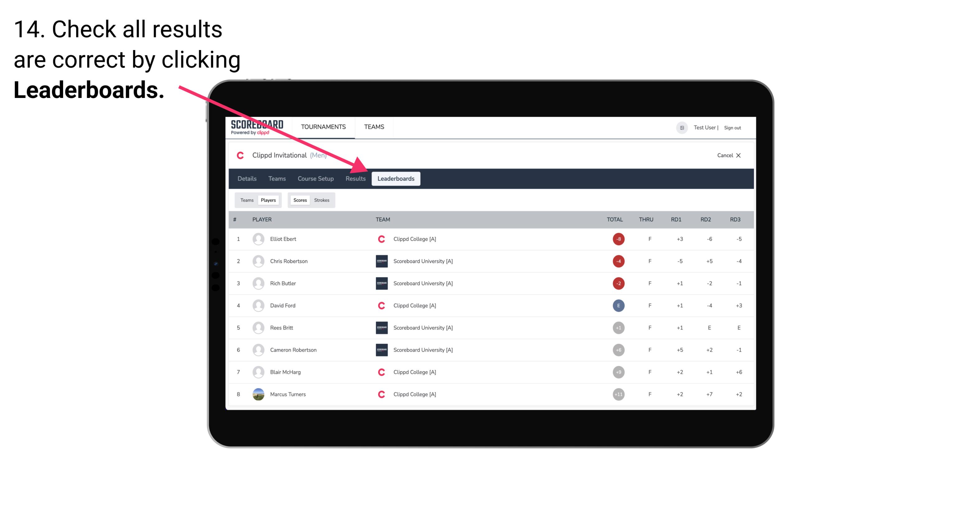Toggle the Teams filter button

click(x=245, y=200)
